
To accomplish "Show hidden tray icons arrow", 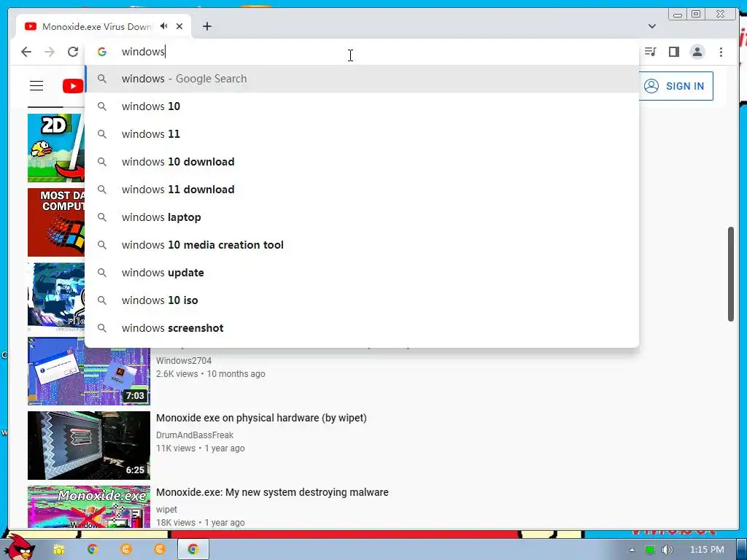I will point(632,550).
